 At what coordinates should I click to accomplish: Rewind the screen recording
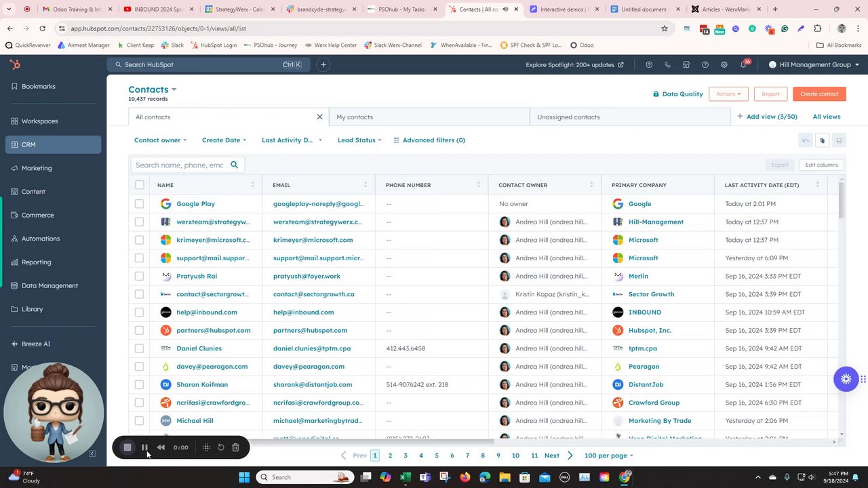(x=161, y=447)
